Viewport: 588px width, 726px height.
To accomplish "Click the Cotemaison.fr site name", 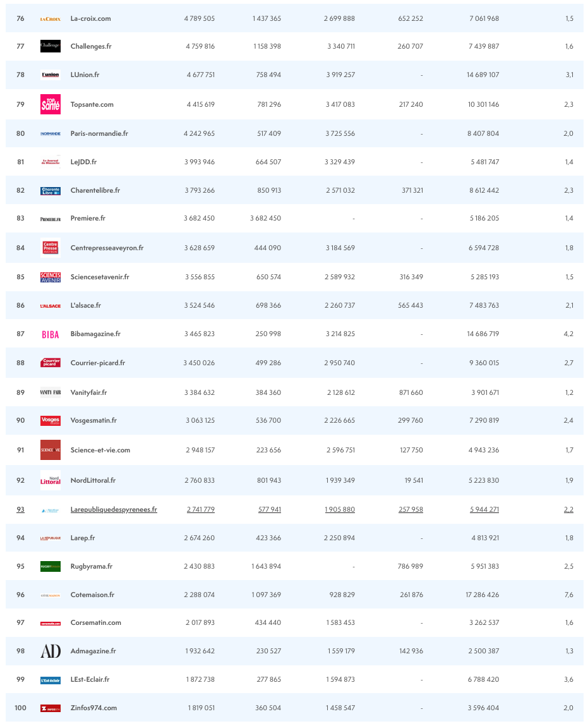I will point(92,595).
